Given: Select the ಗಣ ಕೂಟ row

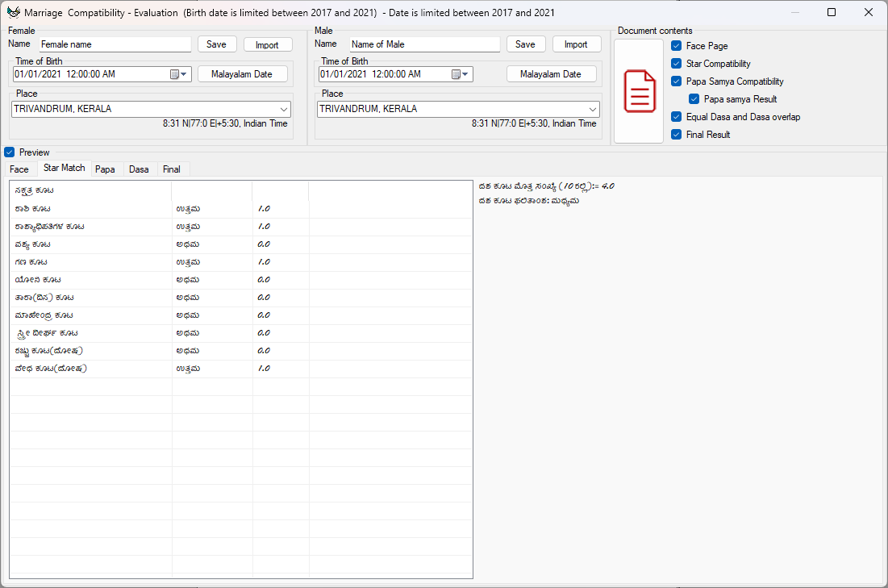Looking at the screenshot, I should pos(240,262).
